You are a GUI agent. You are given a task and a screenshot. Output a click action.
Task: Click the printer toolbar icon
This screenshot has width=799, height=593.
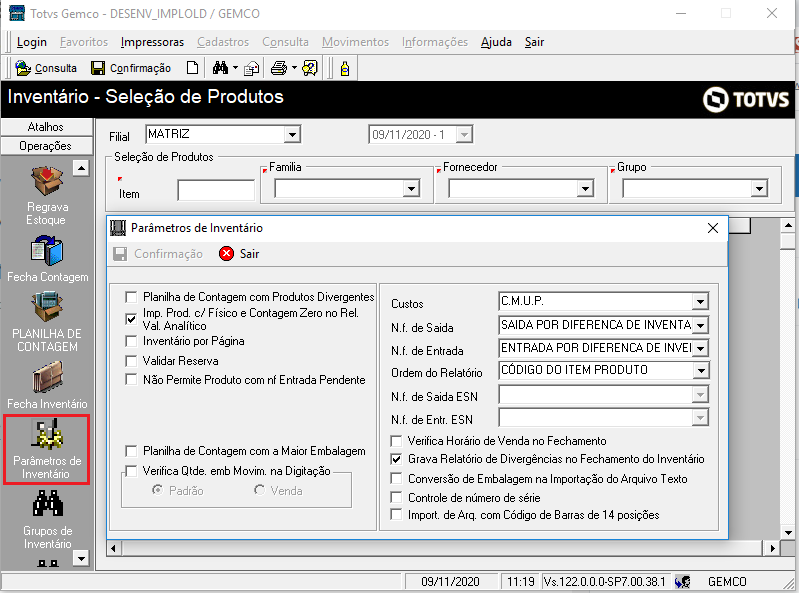(x=279, y=68)
